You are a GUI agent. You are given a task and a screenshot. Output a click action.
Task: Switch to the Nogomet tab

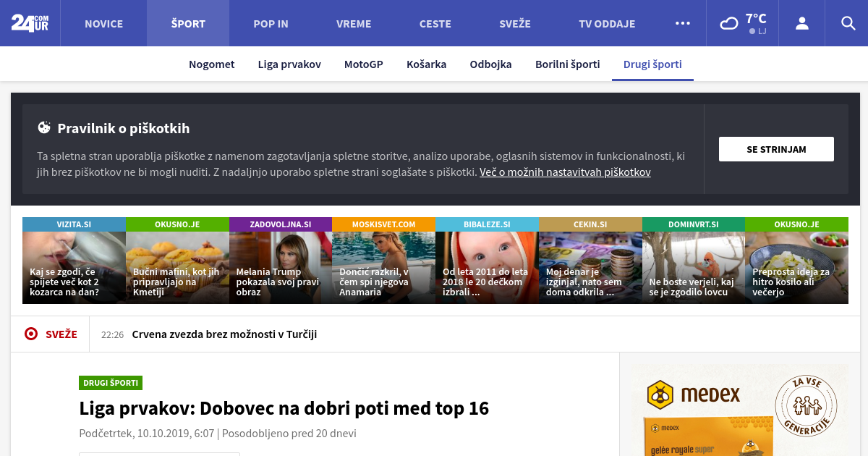tap(211, 64)
